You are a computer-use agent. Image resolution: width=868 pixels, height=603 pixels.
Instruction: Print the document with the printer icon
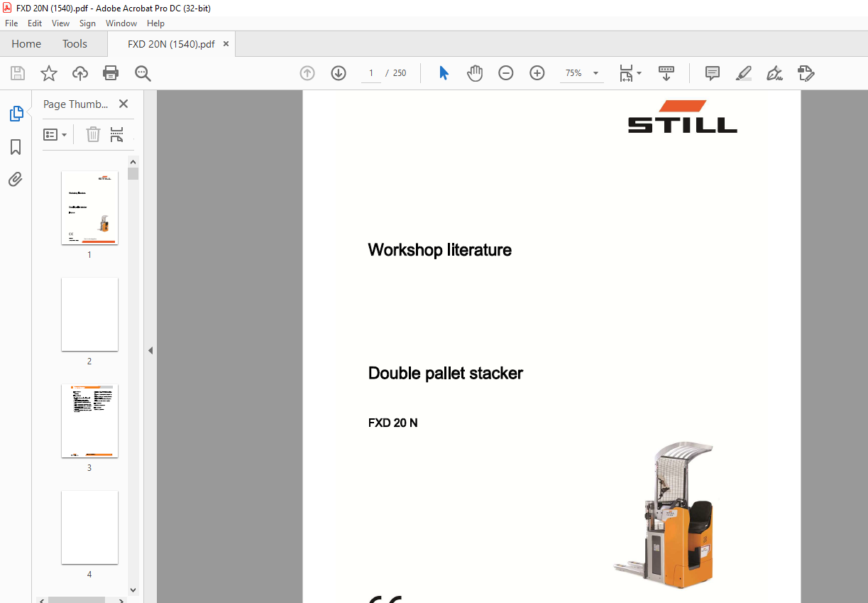coord(111,73)
